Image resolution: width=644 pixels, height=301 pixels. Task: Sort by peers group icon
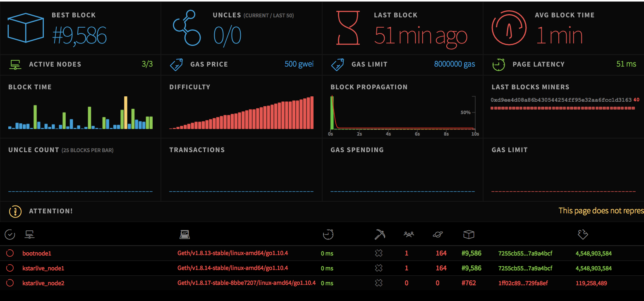409,235
